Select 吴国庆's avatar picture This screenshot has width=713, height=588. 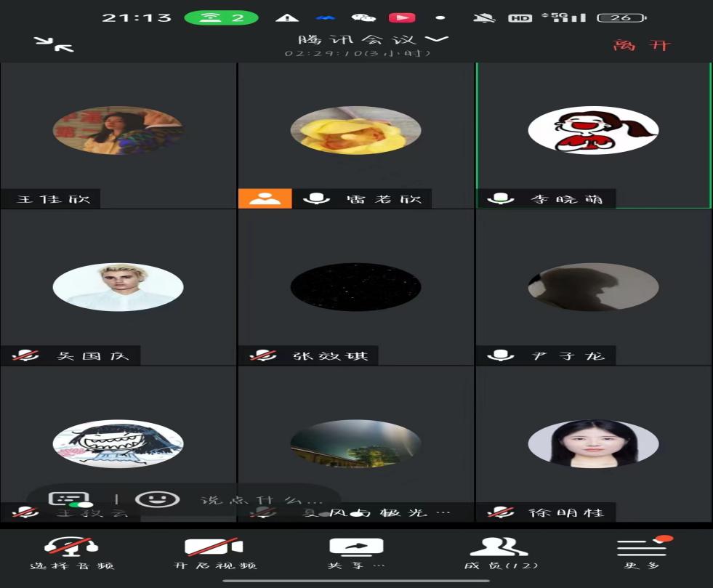pyautogui.click(x=118, y=287)
